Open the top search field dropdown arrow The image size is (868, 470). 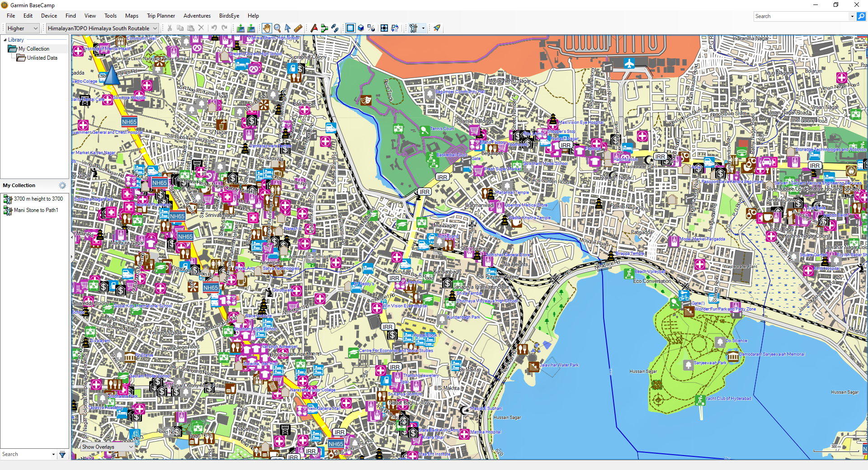click(852, 16)
